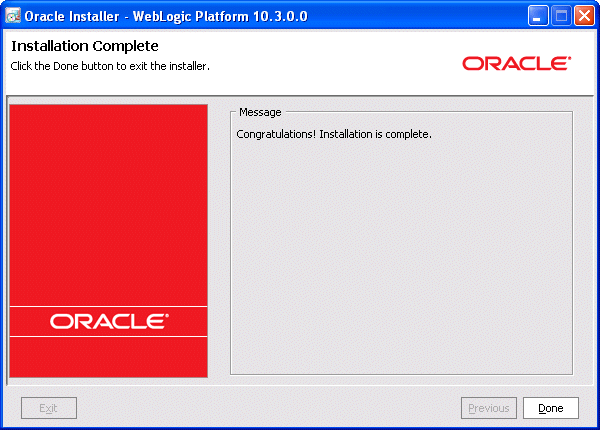Click "Congratulations! Installation is complete." text
Viewport: 600px width, 430px height.
334,134
